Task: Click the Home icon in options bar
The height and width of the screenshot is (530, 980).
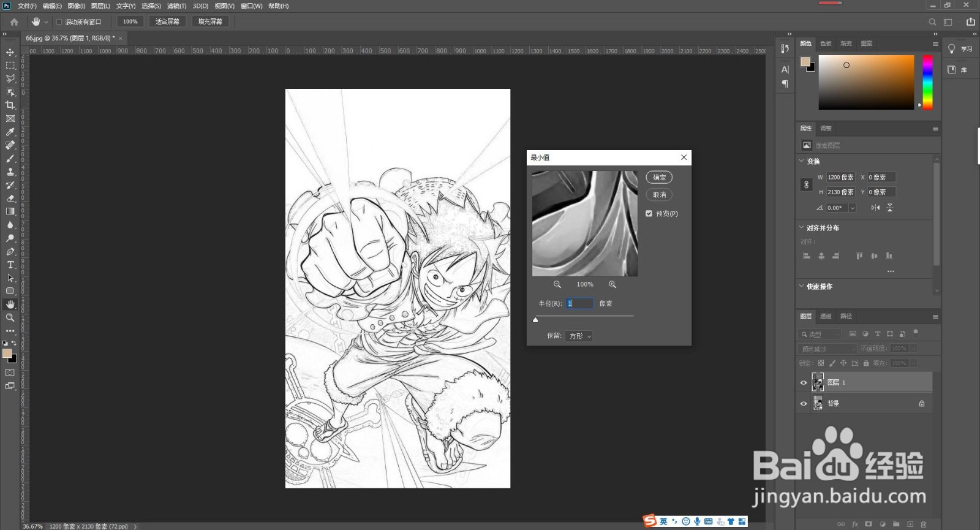Action: click(14, 21)
